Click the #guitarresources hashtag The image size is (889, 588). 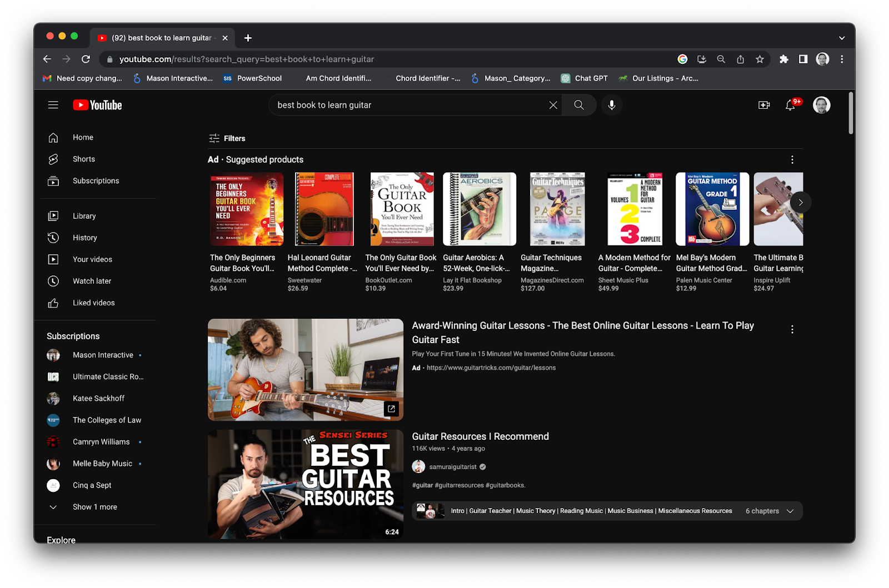(459, 485)
